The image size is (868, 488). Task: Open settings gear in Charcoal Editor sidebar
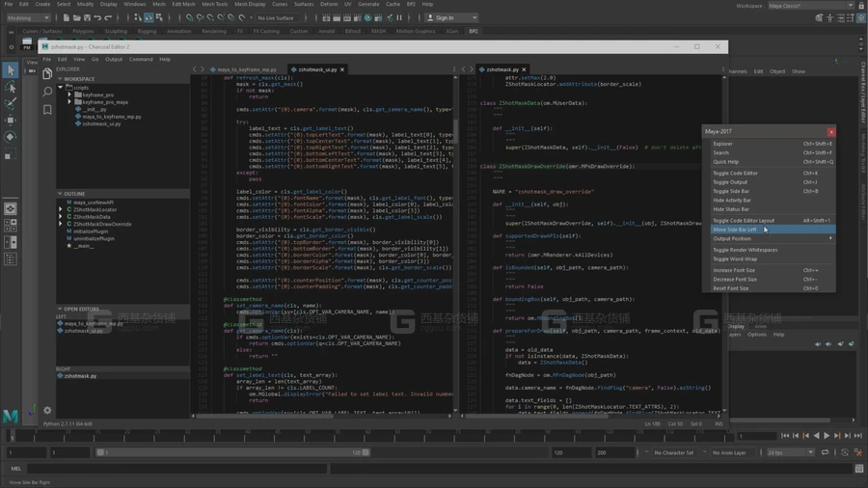pyautogui.click(x=47, y=410)
